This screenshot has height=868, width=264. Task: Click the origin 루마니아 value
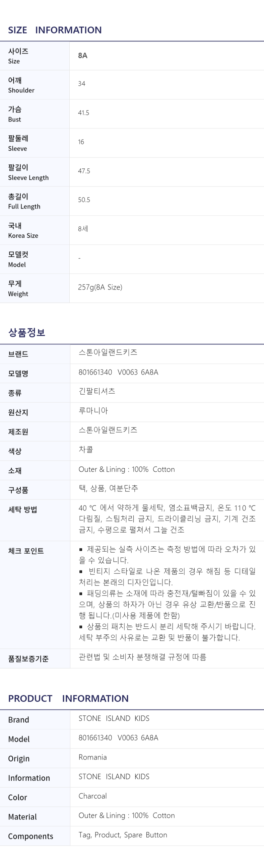click(x=93, y=410)
